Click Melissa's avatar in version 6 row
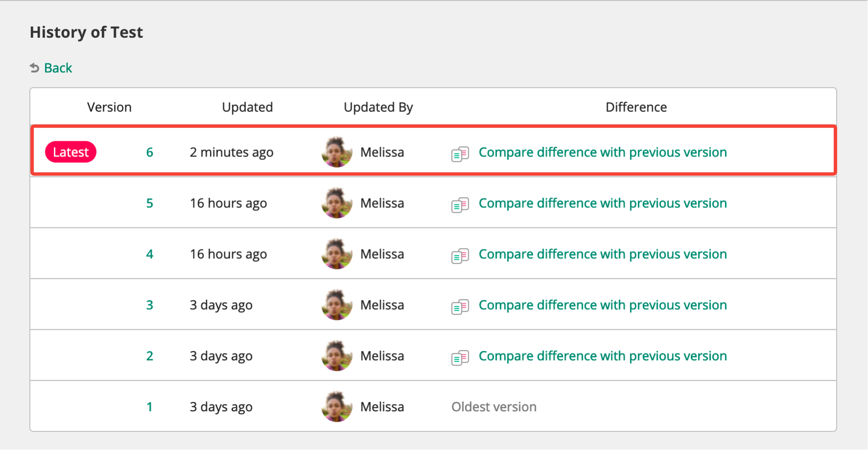 (x=337, y=152)
